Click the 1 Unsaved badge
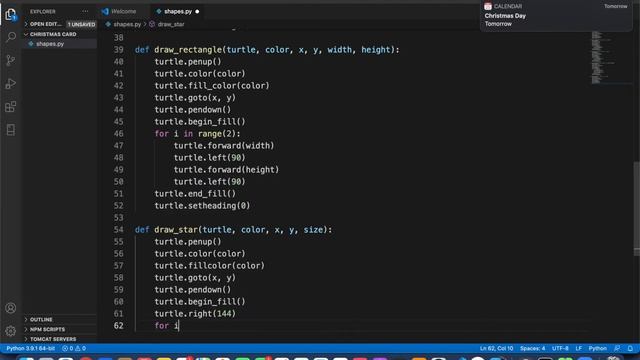 pos(82,24)
